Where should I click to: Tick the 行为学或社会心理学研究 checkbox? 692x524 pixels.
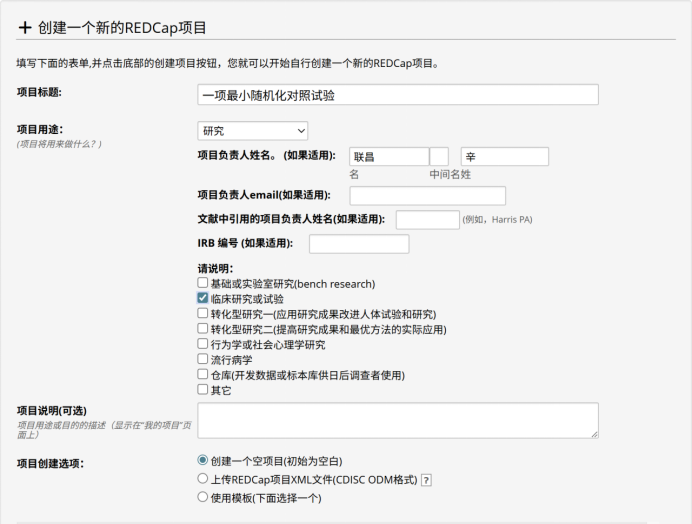203,343
